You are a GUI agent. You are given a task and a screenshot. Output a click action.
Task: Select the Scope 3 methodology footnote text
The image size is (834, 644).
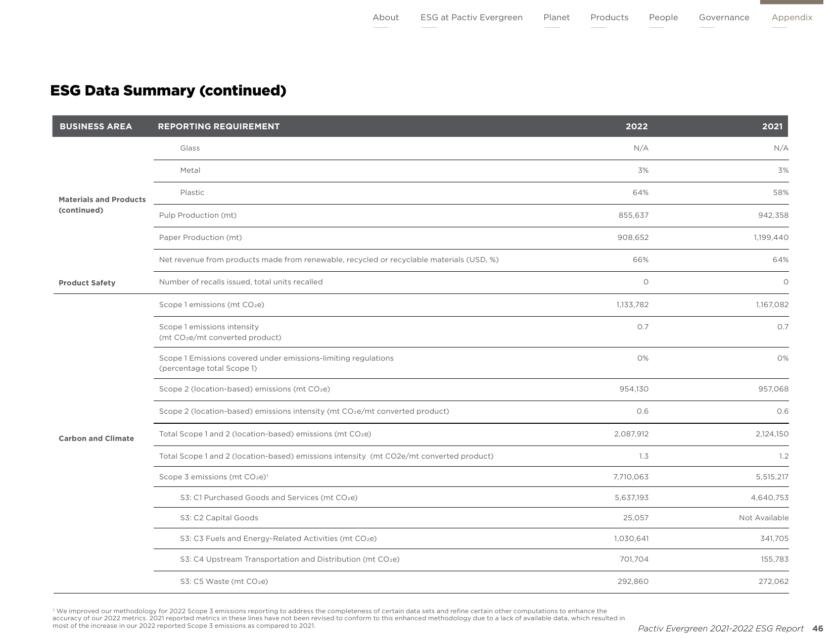(339, 618)
